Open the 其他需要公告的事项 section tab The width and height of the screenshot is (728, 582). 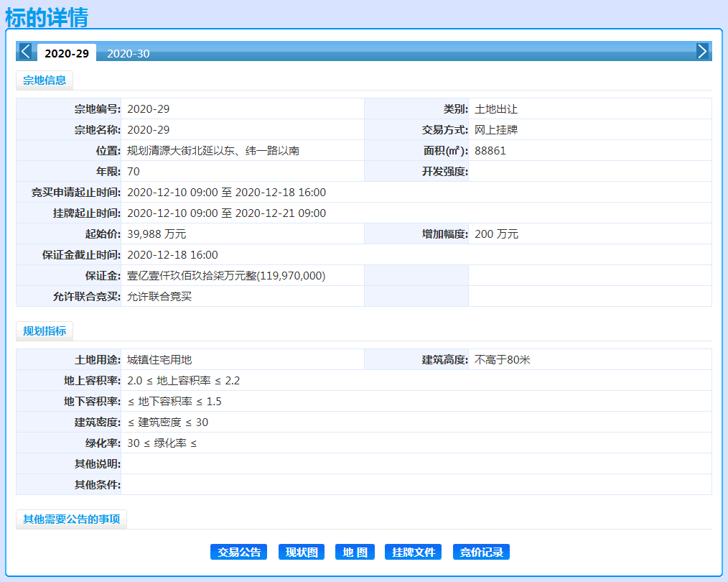[72, 519]
